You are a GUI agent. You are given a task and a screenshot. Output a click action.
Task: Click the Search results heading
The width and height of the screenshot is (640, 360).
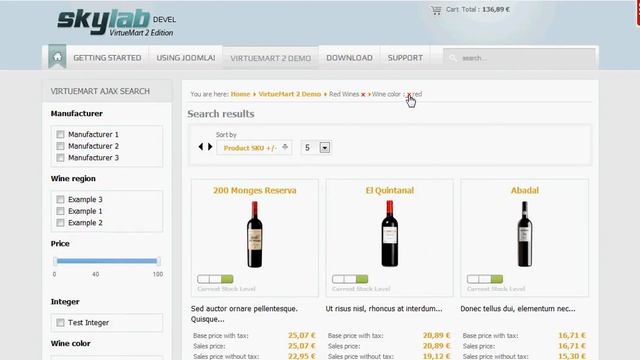coord(221,114)
